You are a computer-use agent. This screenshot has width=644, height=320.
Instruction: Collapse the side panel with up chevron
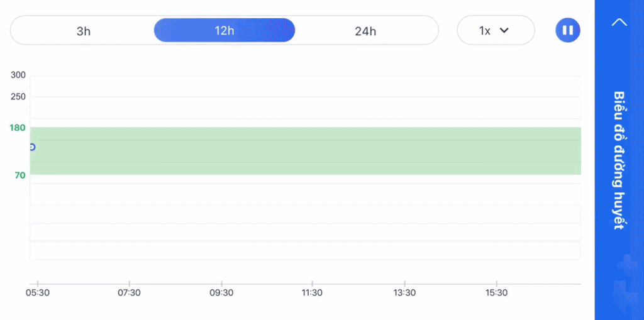(x=619, y=22)
